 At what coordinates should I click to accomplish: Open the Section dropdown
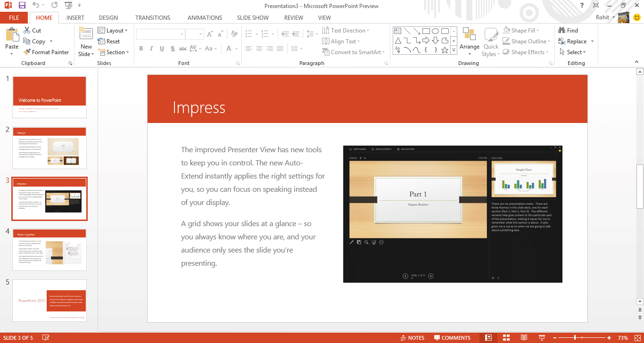click(114, 52)
